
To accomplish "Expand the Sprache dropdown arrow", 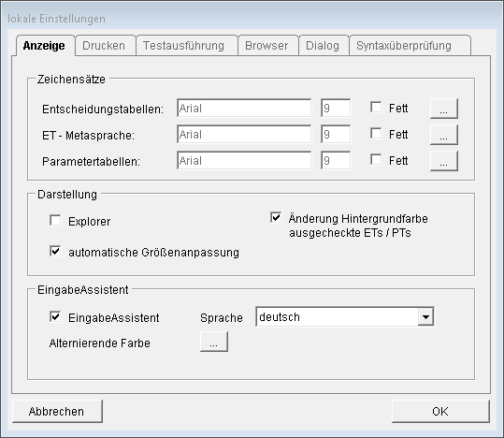I will pyautogui.click(x=425, y=317).
